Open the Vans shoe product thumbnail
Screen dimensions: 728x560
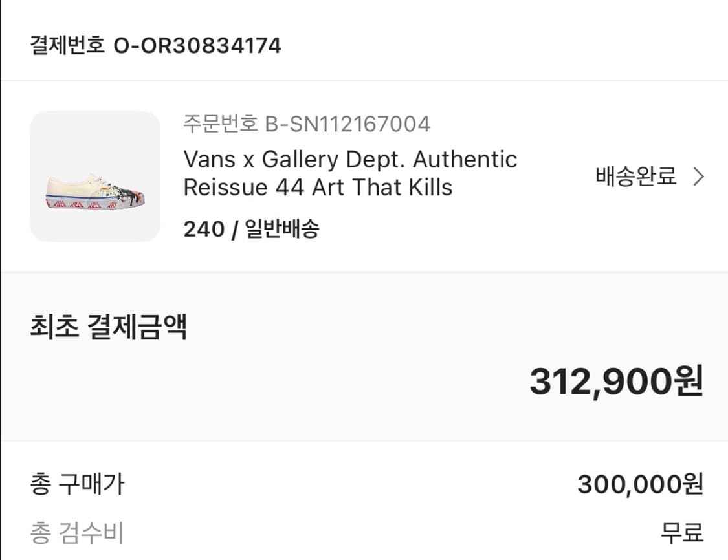pos(94,176)
